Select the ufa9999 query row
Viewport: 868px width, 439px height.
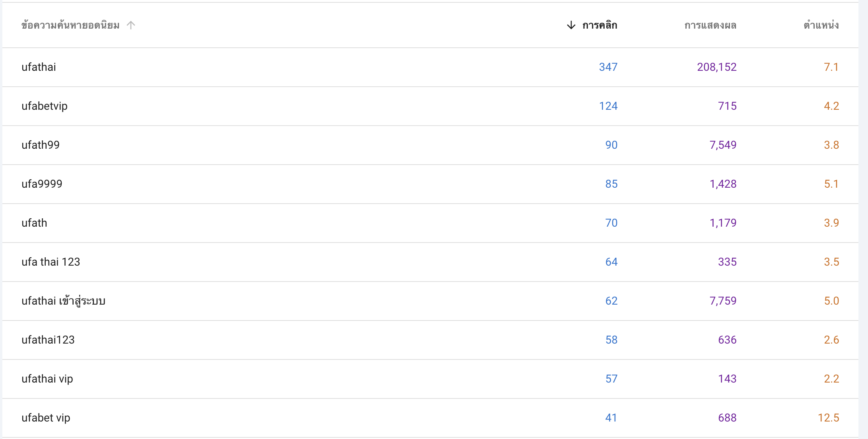coord(430,184)
